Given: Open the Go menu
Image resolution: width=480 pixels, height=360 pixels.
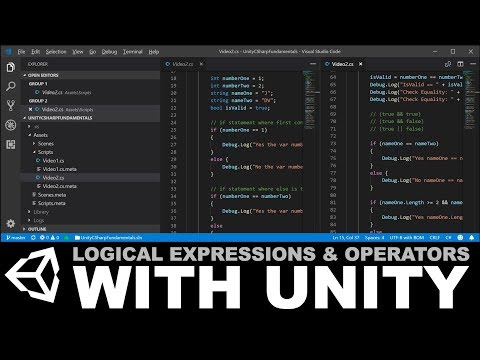Looking at the screenshot, I should coord(93,52).
